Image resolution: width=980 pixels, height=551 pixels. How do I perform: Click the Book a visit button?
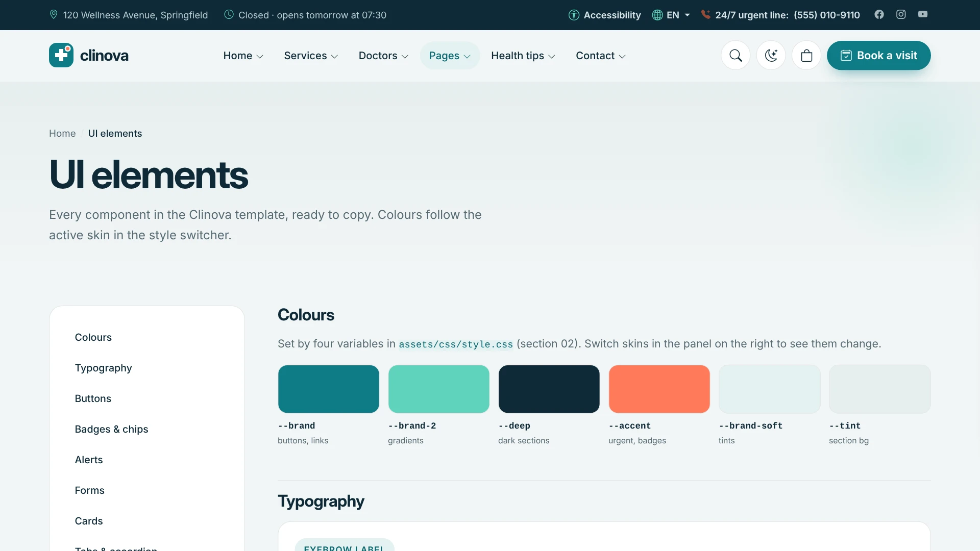(x=878, y=55)
